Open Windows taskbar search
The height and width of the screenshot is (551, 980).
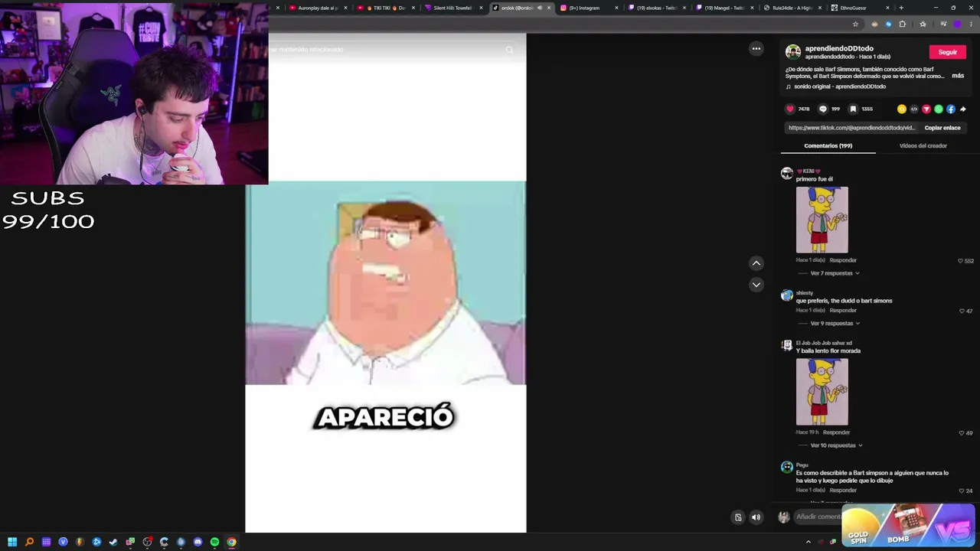[29, 542]
